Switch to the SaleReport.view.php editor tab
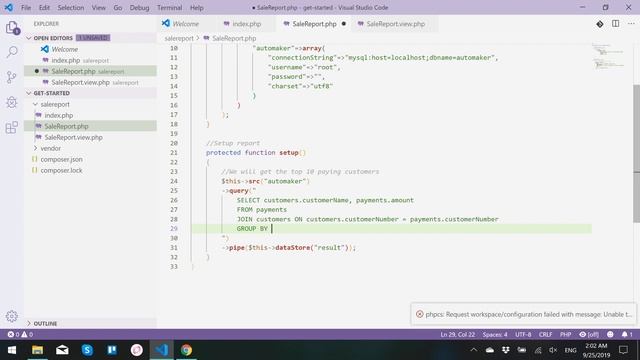 [x=396, y=24]
